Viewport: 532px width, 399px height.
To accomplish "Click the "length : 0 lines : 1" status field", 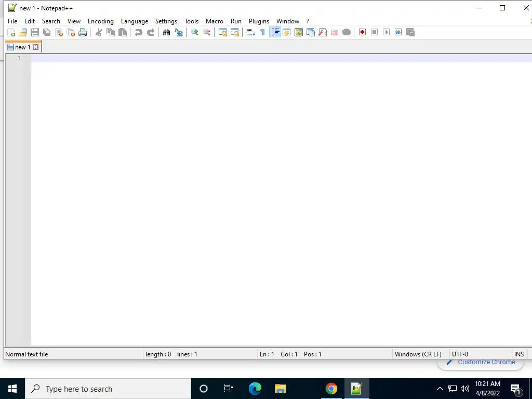I will pyautogui.click(x=171, y=354).
